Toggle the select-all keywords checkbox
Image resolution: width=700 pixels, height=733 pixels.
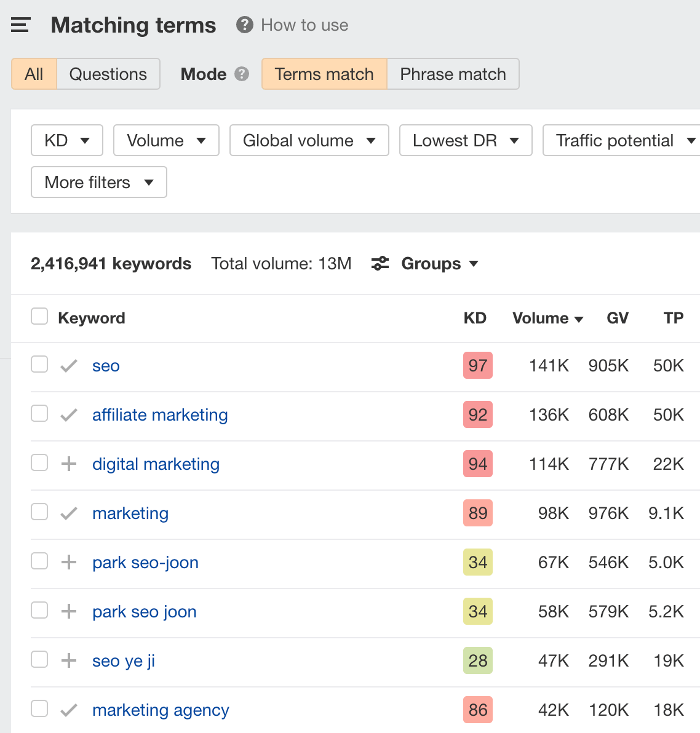39,315
